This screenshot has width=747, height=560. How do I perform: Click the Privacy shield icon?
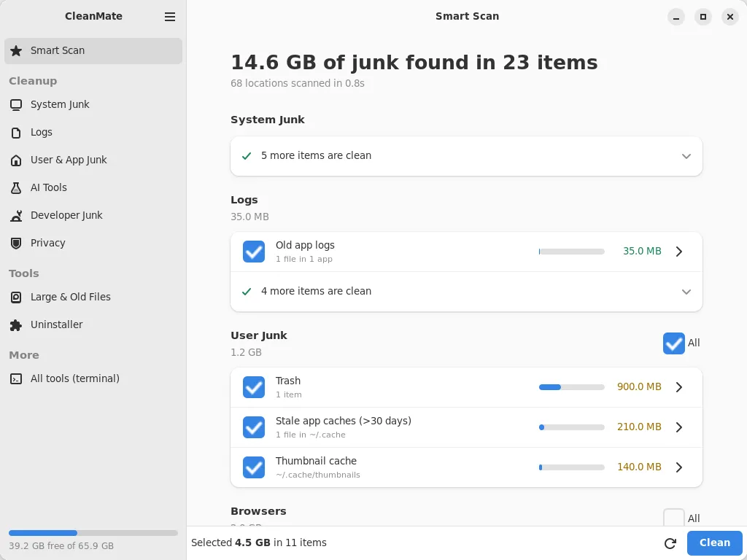tap(16, 244)
